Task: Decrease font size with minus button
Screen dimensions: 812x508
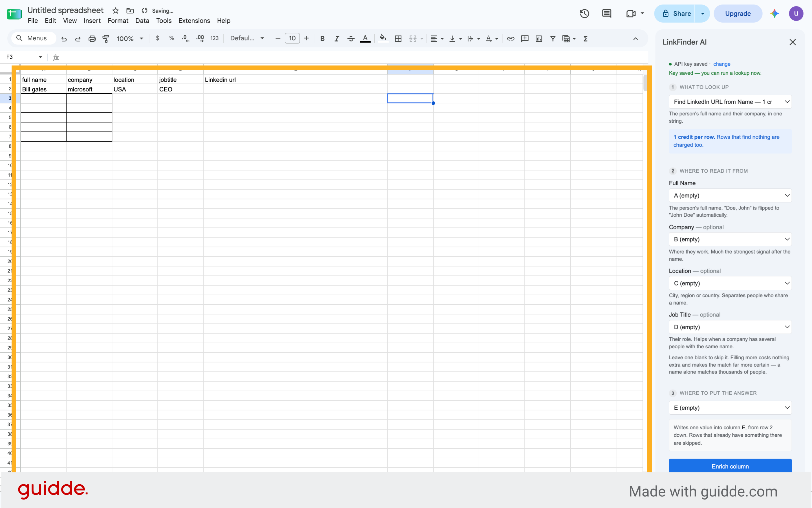Action: 278,38
